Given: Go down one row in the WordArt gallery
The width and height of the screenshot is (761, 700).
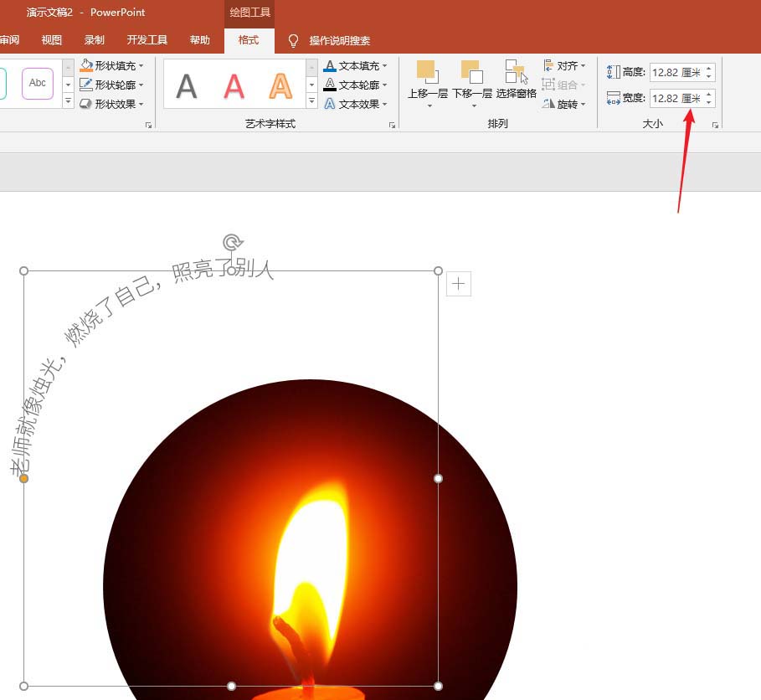Looking at the screenshot, I should (x=312, y=85).
